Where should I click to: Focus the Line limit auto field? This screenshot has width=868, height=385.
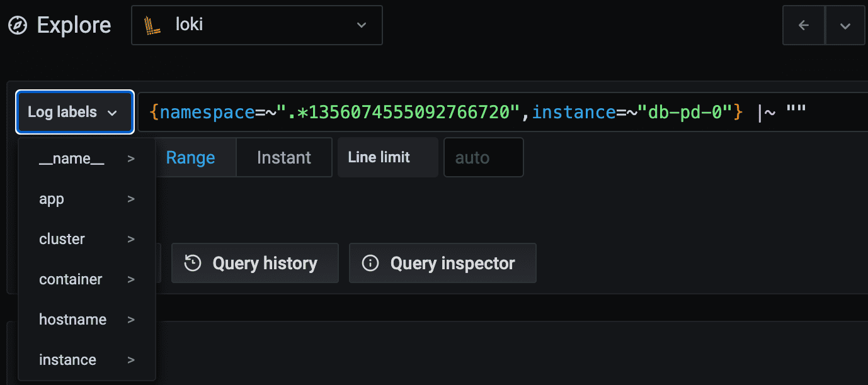[x=483, y=157]
